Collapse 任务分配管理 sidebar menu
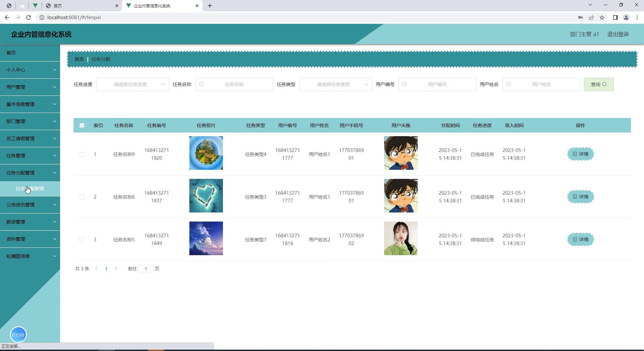The height and width of the screenshot is (351, 644). pyautogui.click(x=30, y=173)
